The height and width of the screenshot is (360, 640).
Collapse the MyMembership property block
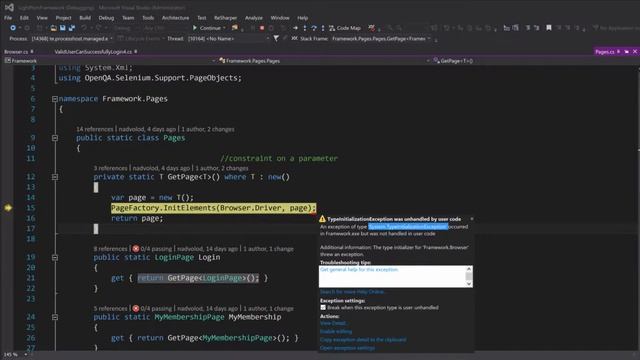click(55, 317)
